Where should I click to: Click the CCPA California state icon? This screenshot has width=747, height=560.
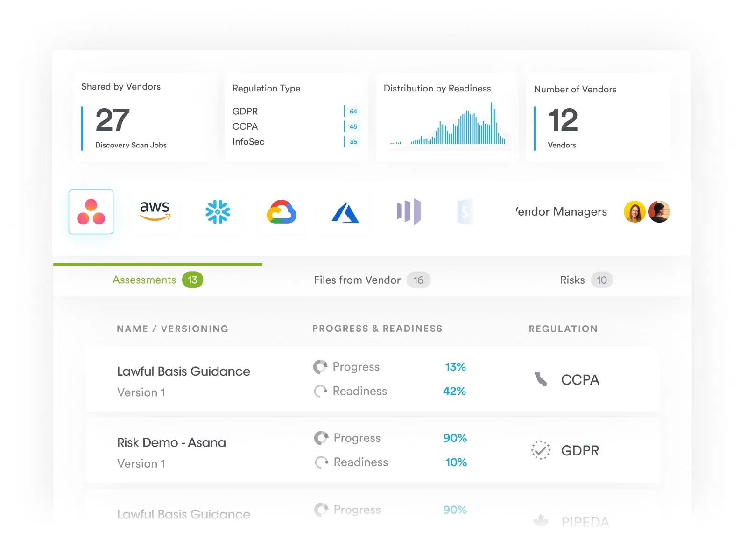pos(541,379)
